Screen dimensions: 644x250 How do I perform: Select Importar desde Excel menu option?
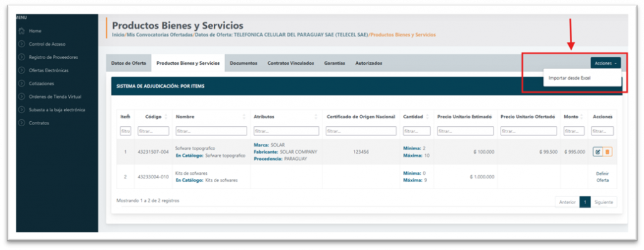(569, 78)
